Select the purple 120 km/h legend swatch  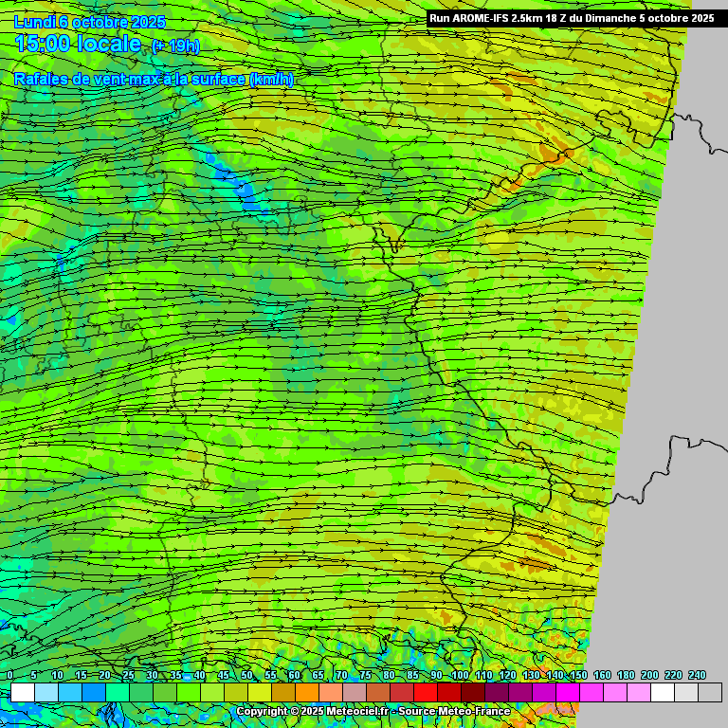point(520,693)
